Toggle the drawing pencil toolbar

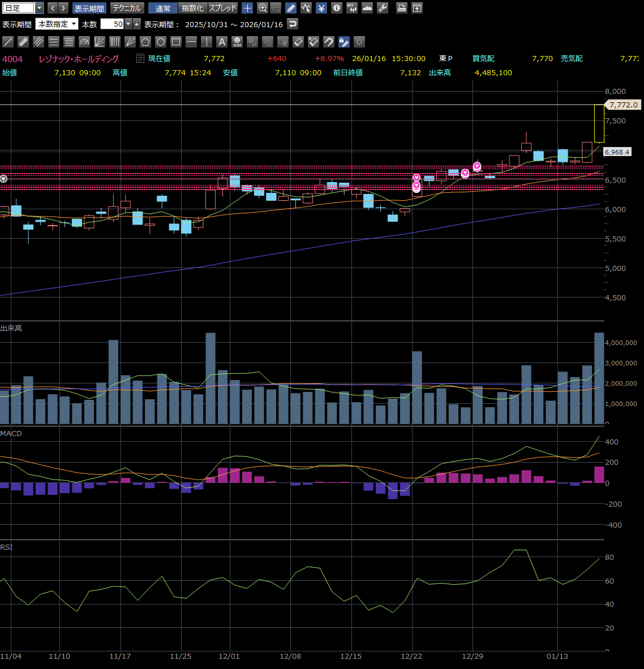[x=291, y=8]
